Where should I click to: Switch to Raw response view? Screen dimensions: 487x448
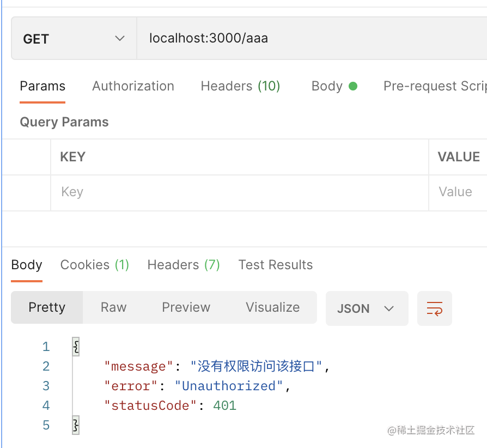tap(113, 307)
